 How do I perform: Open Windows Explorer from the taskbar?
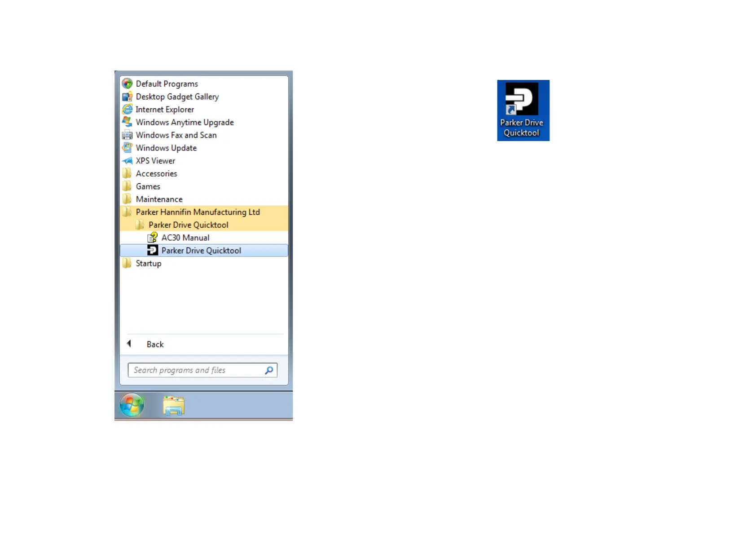(x=174, y=405)
